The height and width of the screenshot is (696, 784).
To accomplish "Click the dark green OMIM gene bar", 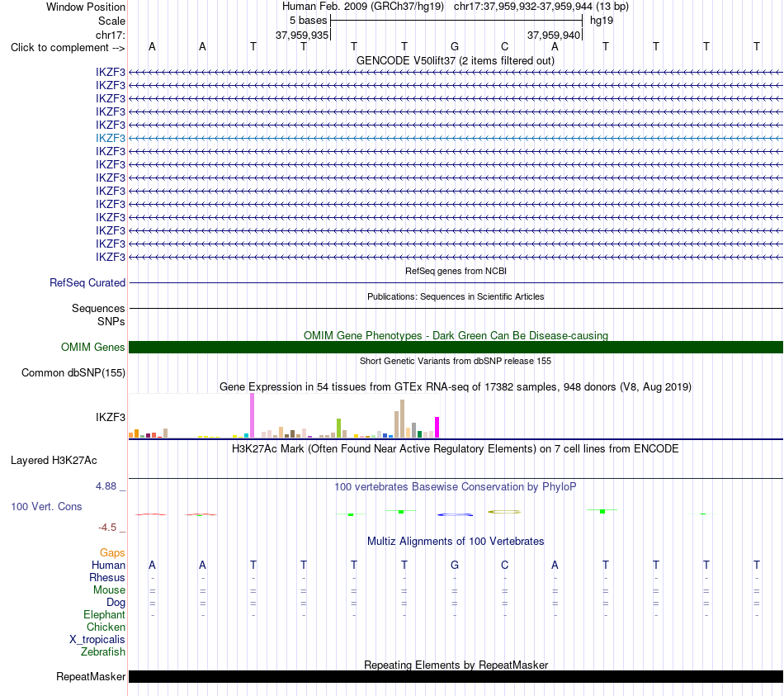I will tap(456, 348).
